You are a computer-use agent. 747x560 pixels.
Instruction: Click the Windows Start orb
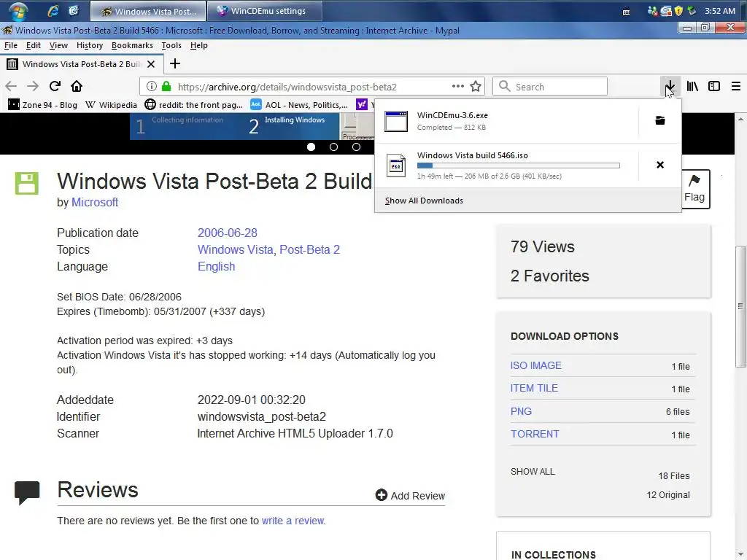pos(18,11)
